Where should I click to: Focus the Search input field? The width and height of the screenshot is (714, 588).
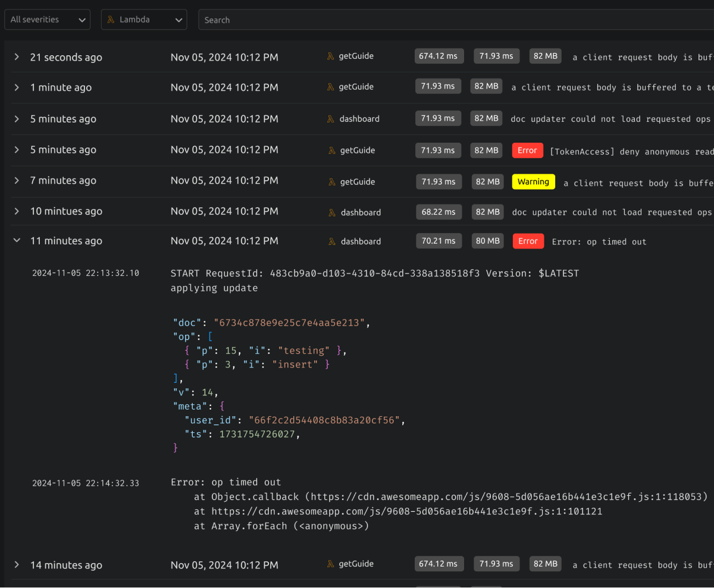pos(456,20)
